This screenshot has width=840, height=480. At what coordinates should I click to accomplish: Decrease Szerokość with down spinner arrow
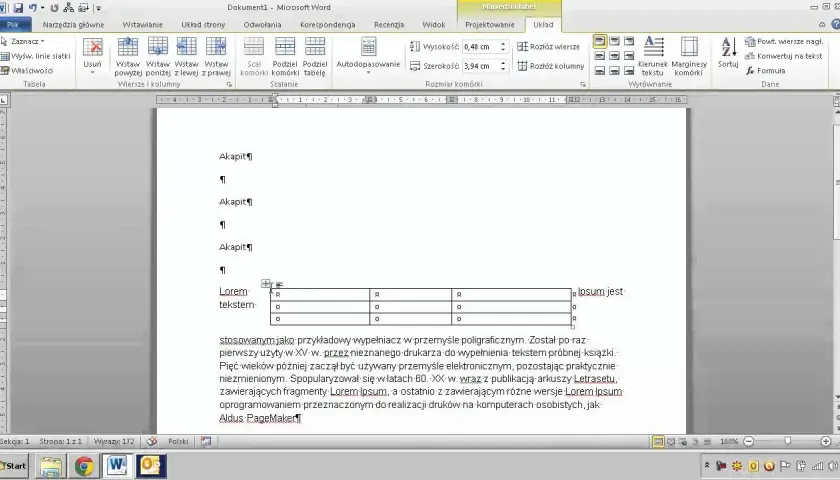503,69
